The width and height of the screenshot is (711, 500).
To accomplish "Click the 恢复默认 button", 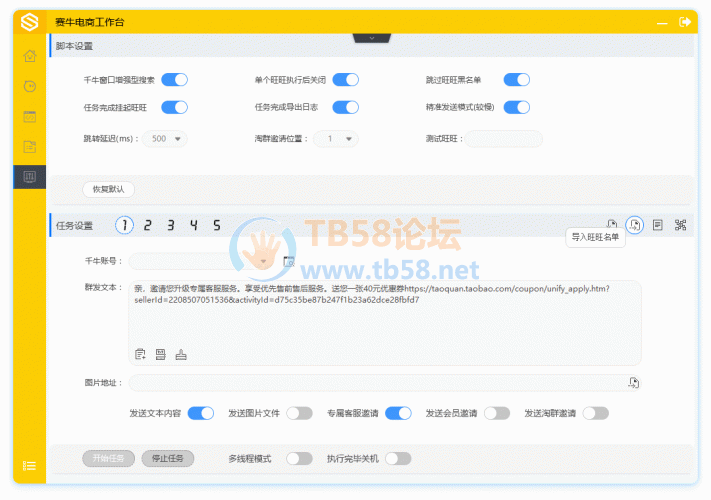I will tap(108, 189).
